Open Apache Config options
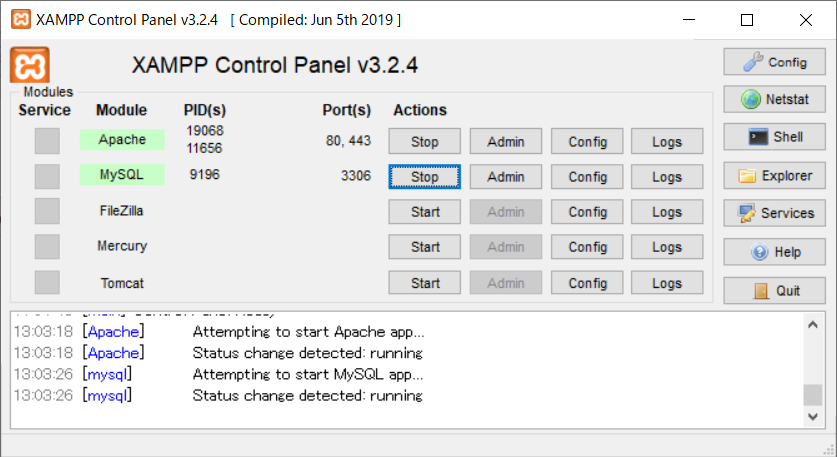Viewport: 837px width, 457px height. (587, 141)
